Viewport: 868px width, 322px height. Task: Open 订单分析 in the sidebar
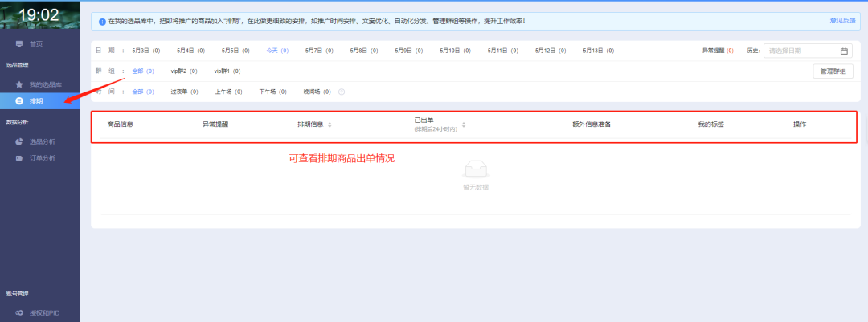[40, 158]
